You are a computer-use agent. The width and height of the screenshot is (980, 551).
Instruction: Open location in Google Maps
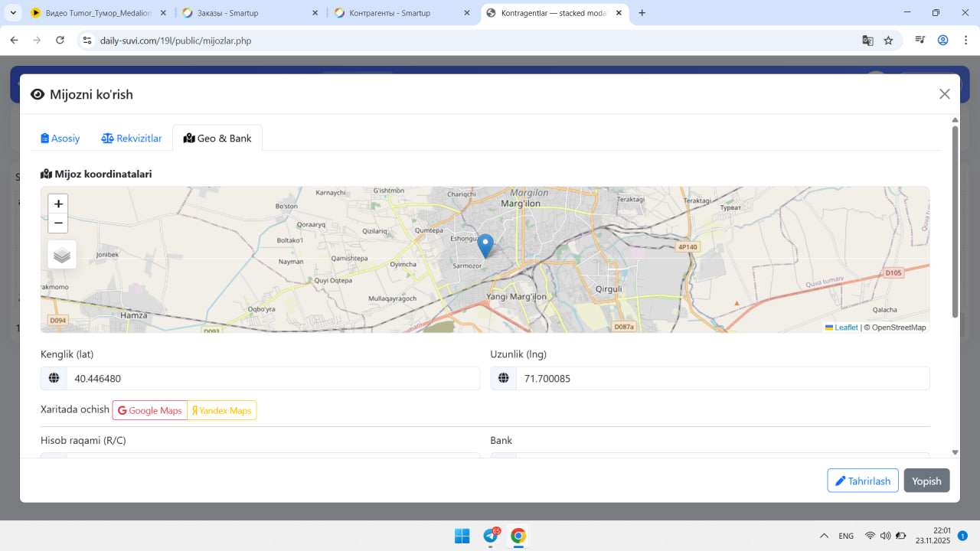coord(150,411)
